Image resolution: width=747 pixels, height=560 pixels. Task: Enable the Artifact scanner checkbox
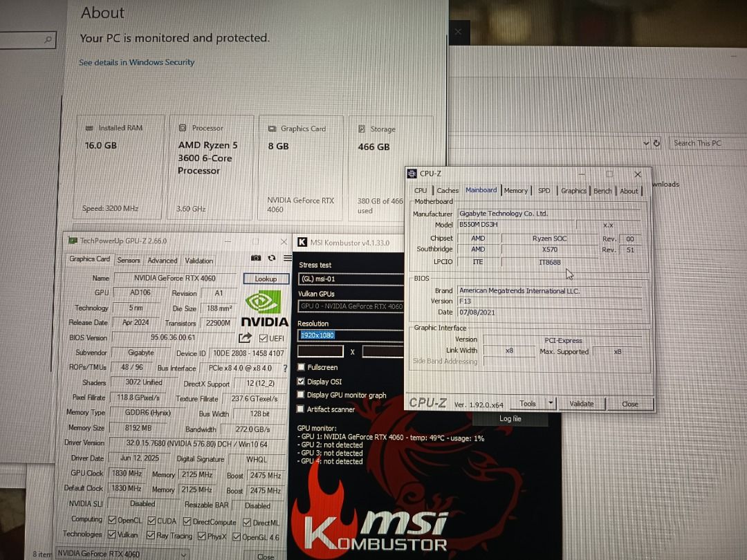pos(301,409)
